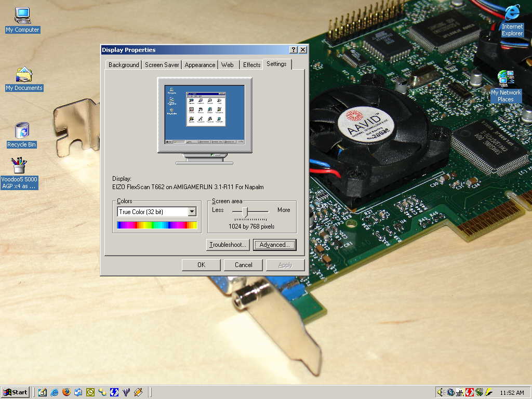Click the monitor preview image
Viewport: 532px width, 399px height.
205,121
